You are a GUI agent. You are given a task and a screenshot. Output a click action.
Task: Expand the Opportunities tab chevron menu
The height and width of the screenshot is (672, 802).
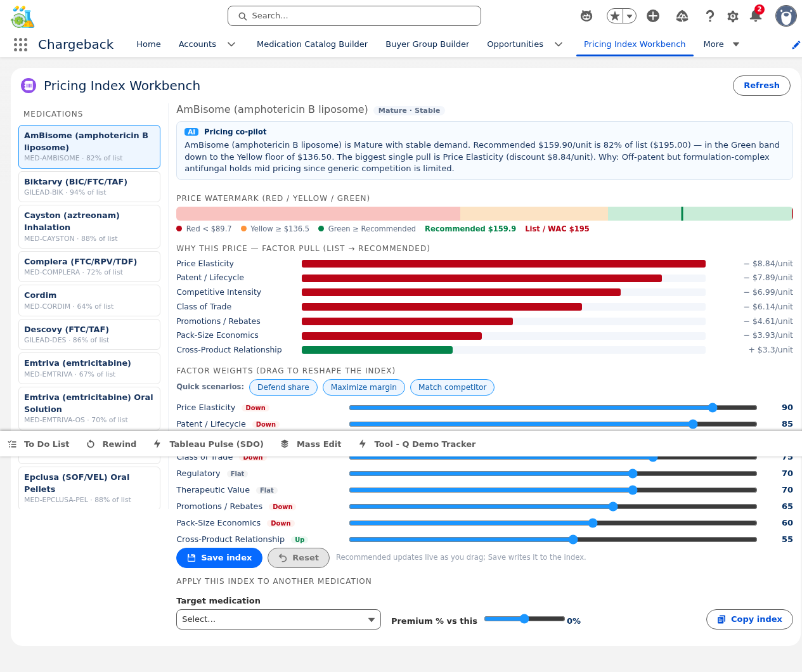tap(559, 44)
